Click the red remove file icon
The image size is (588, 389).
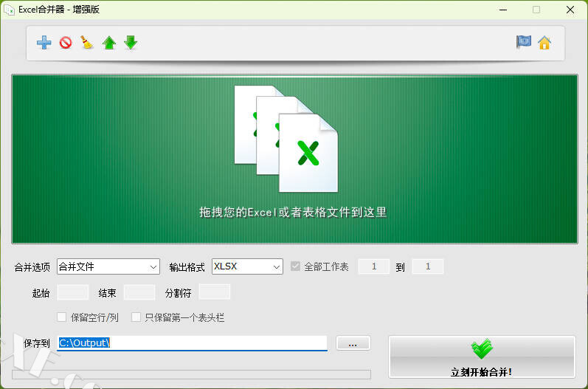pos(66,43)
